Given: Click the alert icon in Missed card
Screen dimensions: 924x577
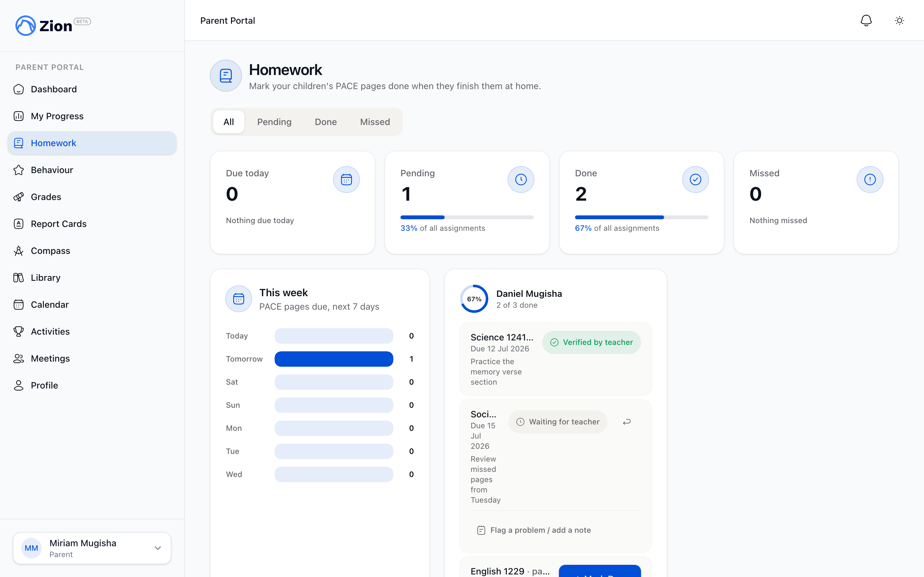Looking at the screenshot, I should coord(870,180).
